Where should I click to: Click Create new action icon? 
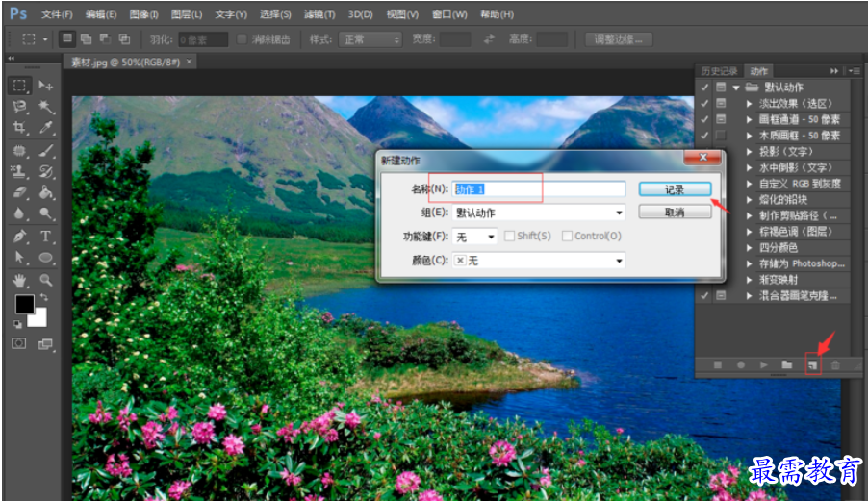click(x=812, y=365)
